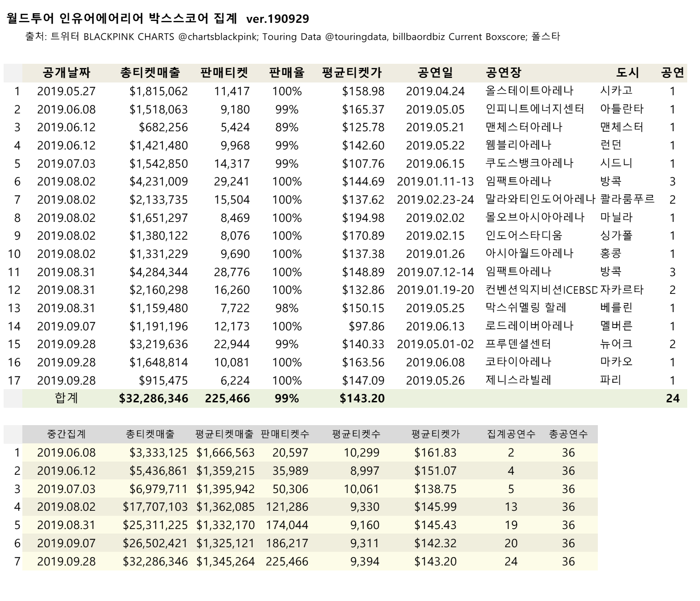Select the total show count 24 in the 합계 row
Image resolution: width=700 pixels, height=601 pixels.
(673, 398)
